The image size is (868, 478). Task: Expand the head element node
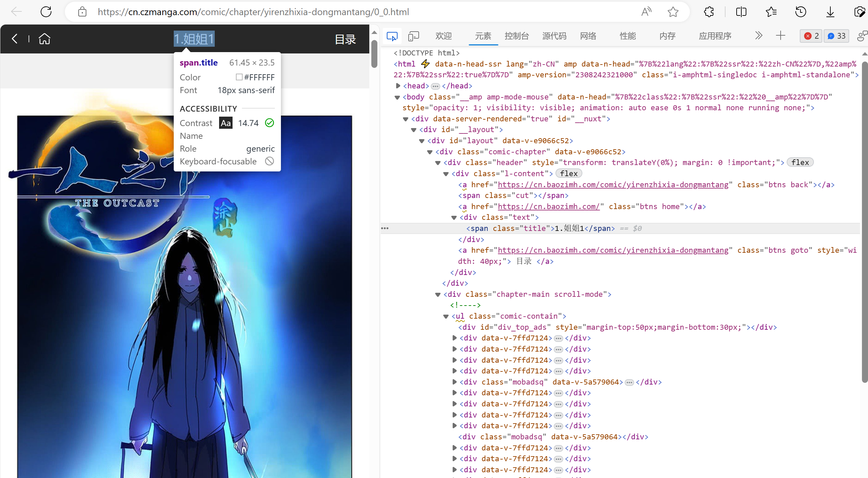pos(398,86)
